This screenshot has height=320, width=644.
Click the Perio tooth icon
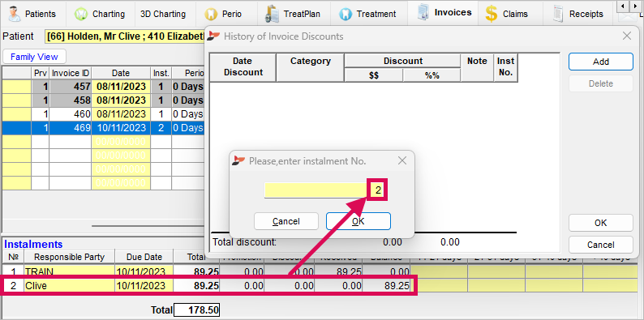(x=211, y=14)
